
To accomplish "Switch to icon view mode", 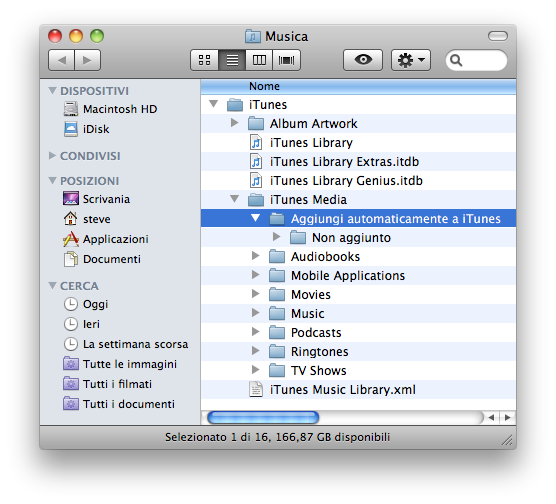I will tap(204, 60).
